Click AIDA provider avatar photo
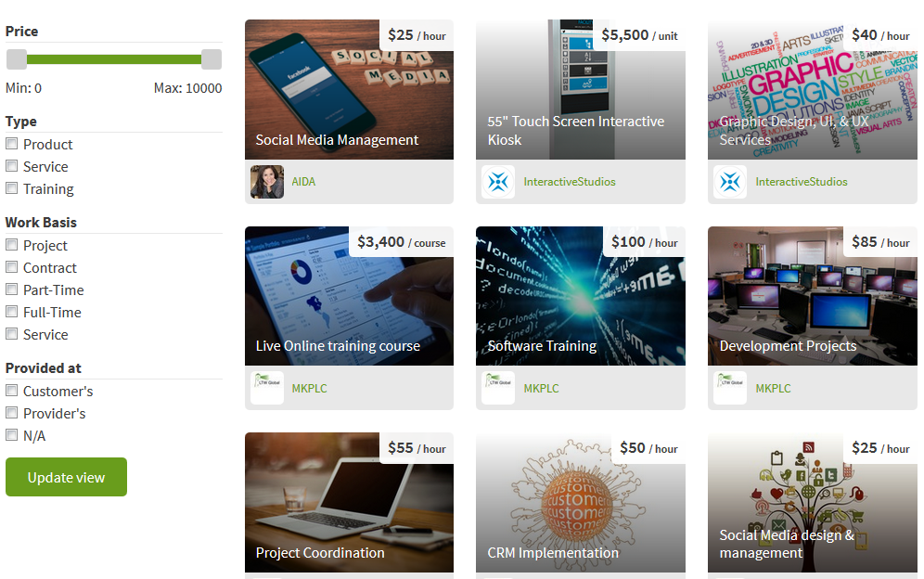 [267, 182]
